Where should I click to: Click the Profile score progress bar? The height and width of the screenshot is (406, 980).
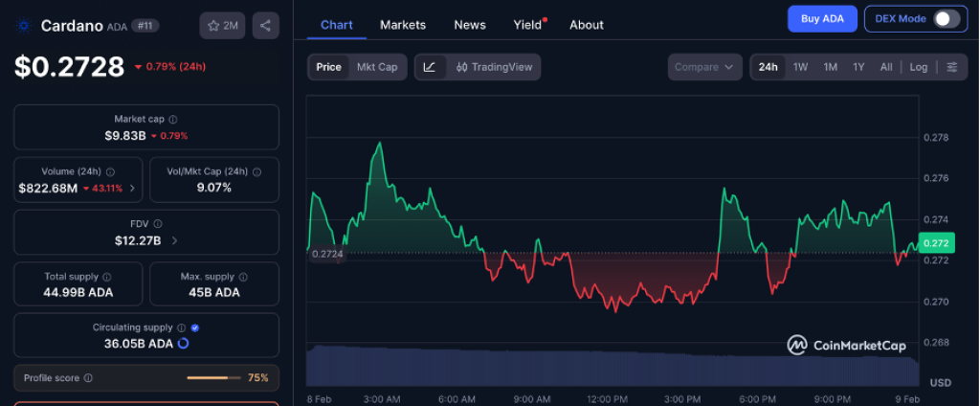[213, 378]
